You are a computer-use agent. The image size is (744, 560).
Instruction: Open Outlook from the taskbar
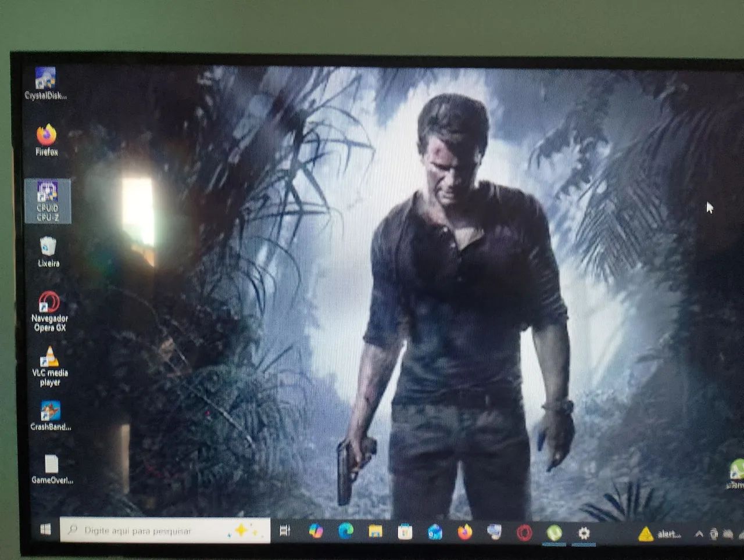[x=435, y=532]
